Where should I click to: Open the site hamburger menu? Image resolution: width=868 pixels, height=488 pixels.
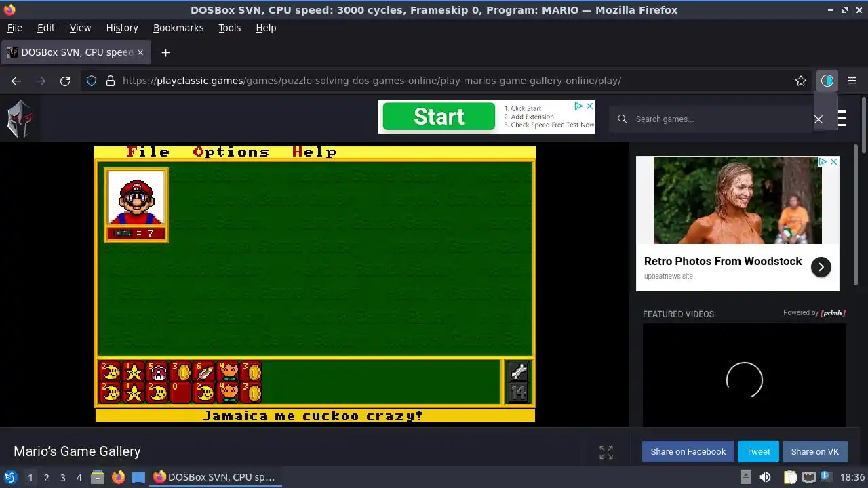tap(842, 119)
